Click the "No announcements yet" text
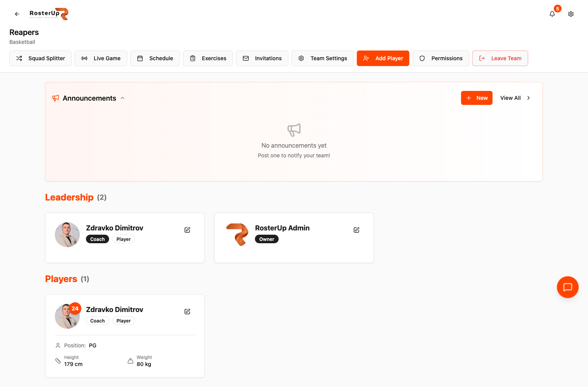 tap(294, 146)
